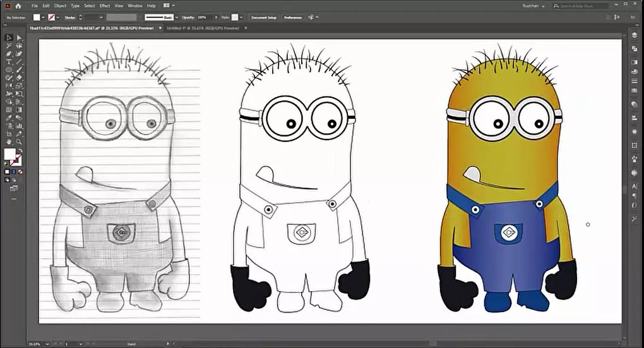Select the Direct Selection tool

(x=19, y=37)
